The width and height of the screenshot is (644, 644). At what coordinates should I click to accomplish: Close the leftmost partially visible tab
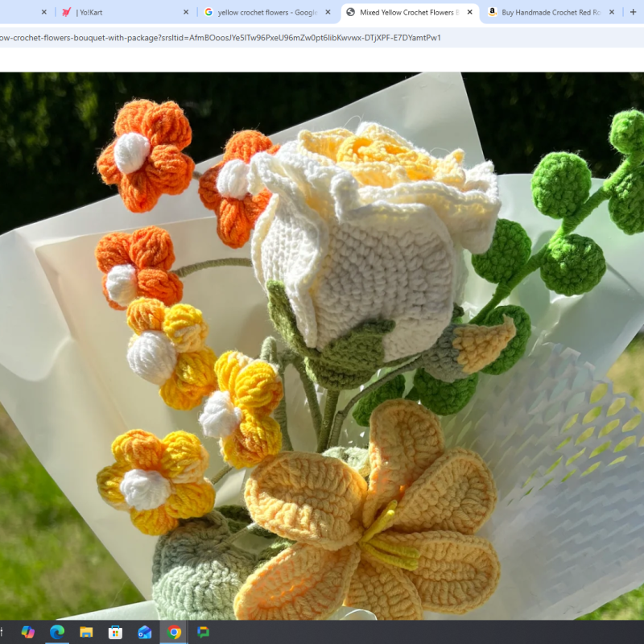pos(44,12)
